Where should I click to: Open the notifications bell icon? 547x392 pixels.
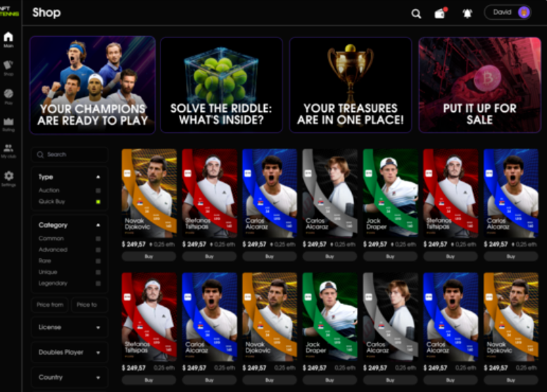point(467,13)
